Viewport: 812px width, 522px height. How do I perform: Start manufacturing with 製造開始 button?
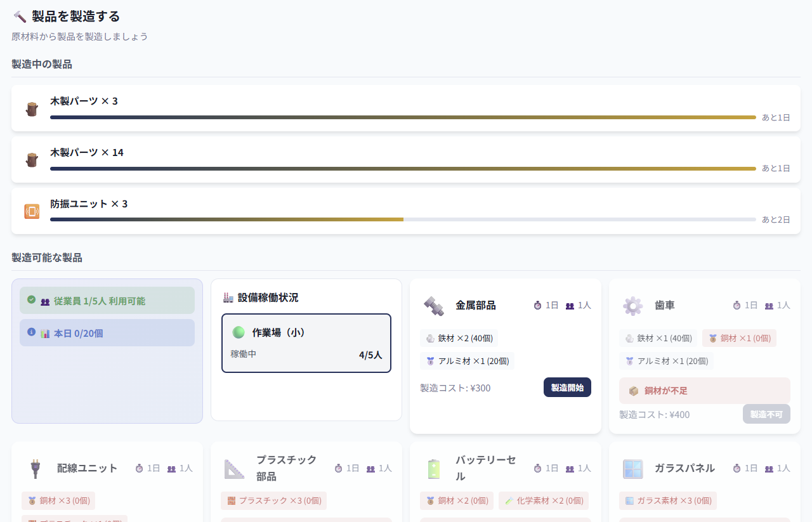[567, 388]
